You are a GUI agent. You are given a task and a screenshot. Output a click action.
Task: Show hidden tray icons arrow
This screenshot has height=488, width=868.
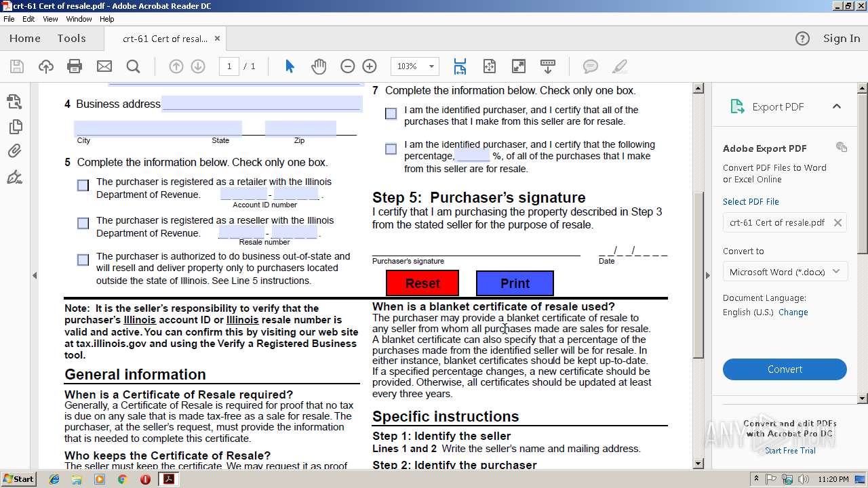click(x=756, y=479)
